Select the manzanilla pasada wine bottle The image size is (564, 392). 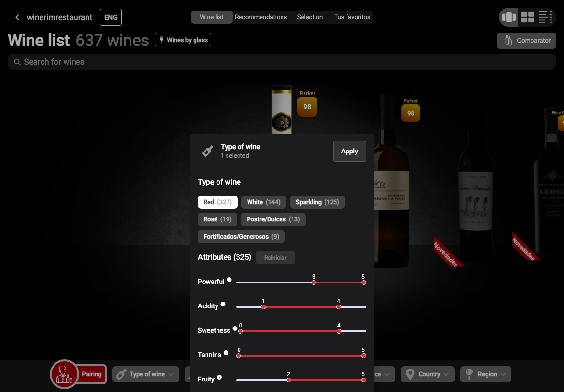pyautogui.click(x=390, y=180)
